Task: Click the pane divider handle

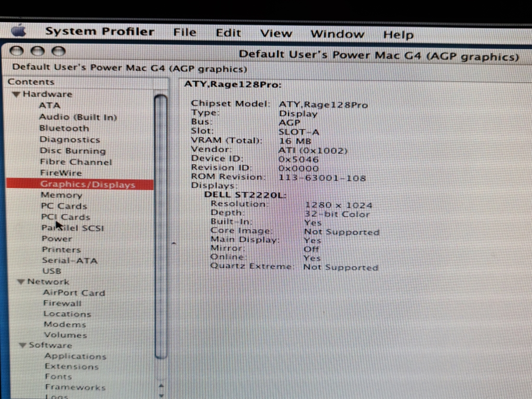Action: [174, 243]
